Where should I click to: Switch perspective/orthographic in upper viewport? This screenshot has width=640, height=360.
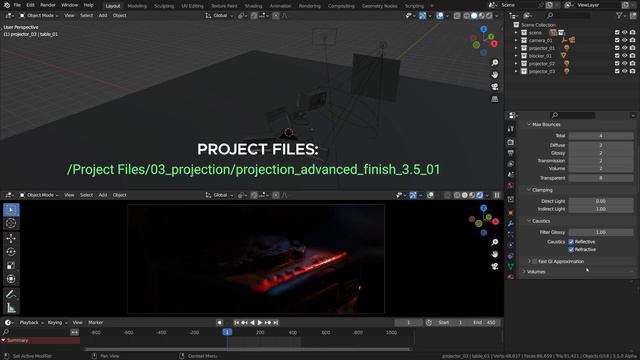pos(495,99)
